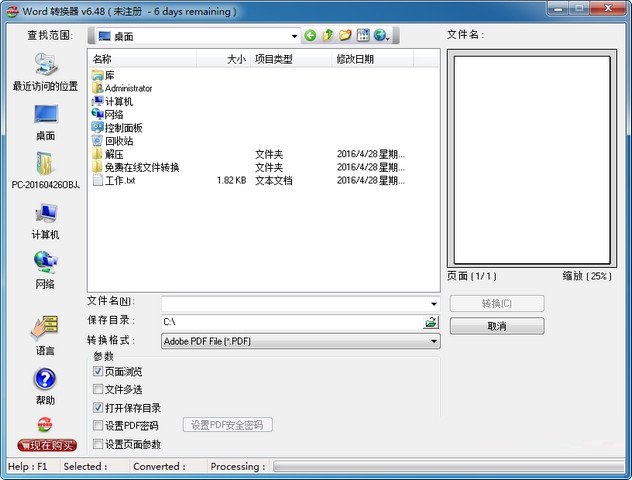Click the 保存目录 path field
Screen dimensions: 632x480
click(292, 322)
